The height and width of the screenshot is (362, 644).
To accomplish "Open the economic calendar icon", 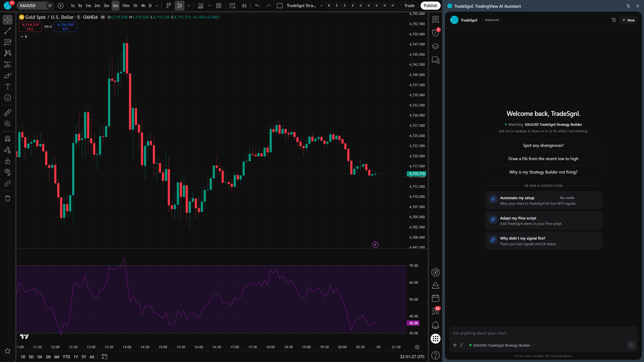I will point(435,298).
